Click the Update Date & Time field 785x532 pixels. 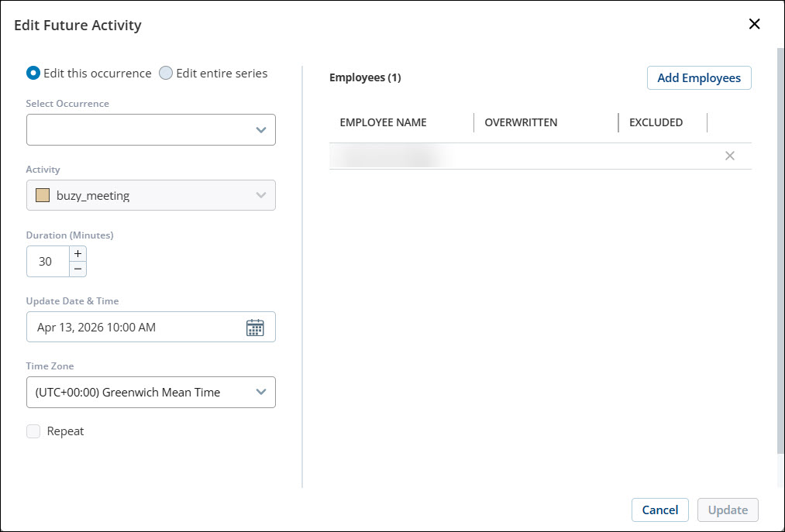136,328
